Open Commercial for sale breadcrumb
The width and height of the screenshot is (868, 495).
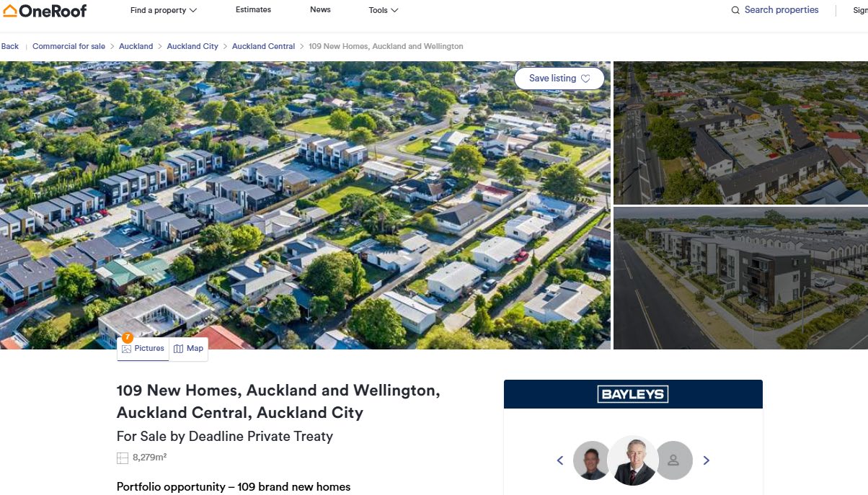click(x=68, y=46)
